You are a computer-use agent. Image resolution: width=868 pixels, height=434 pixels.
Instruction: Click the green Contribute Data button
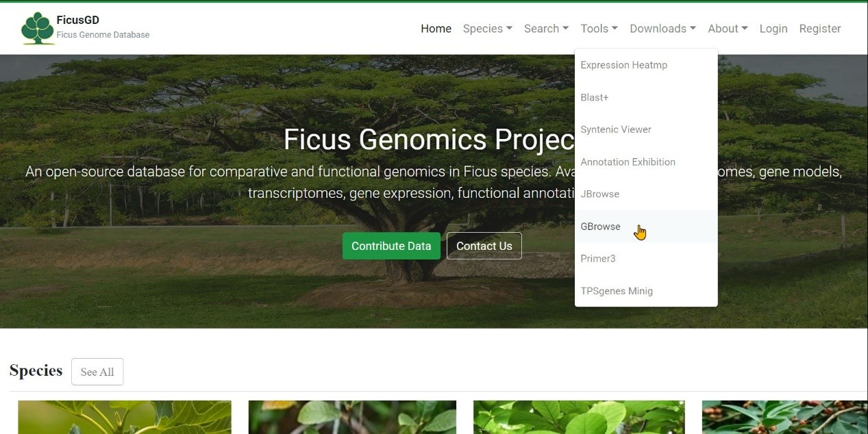pyautogui.click(x=391, y=246)
